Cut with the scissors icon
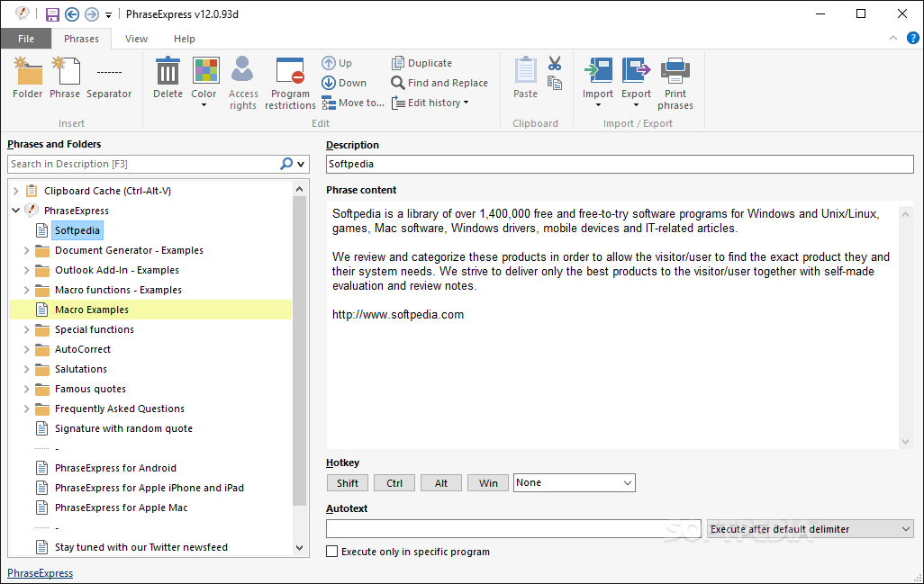Viewport: 924px width, 584px height. (555, 63)
